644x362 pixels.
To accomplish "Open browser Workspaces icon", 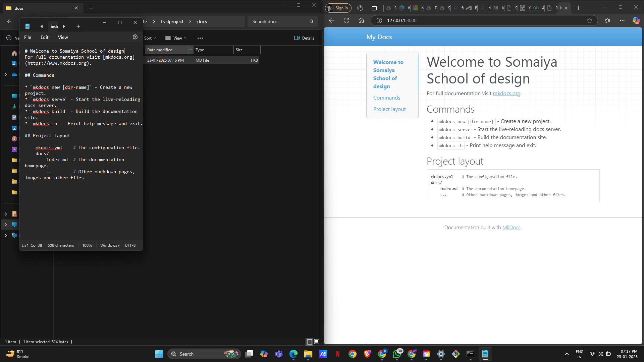I will coord(360,8).
